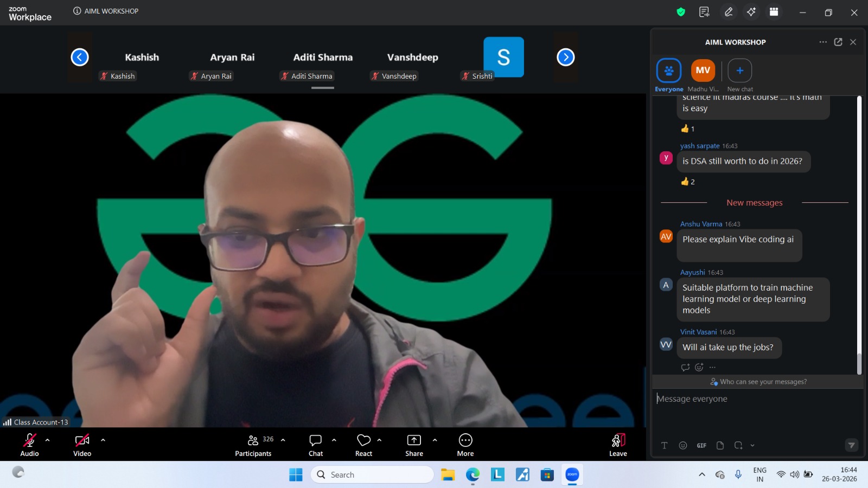This screenshot has width=868, height=488.
Task: Turn on camera with the Video button
Action: pos(82,445)
